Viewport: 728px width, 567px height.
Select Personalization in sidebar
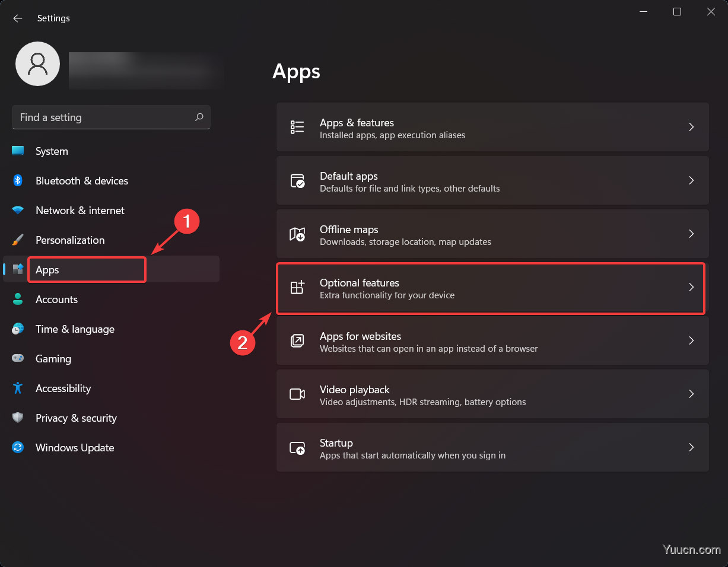(112, 240)
